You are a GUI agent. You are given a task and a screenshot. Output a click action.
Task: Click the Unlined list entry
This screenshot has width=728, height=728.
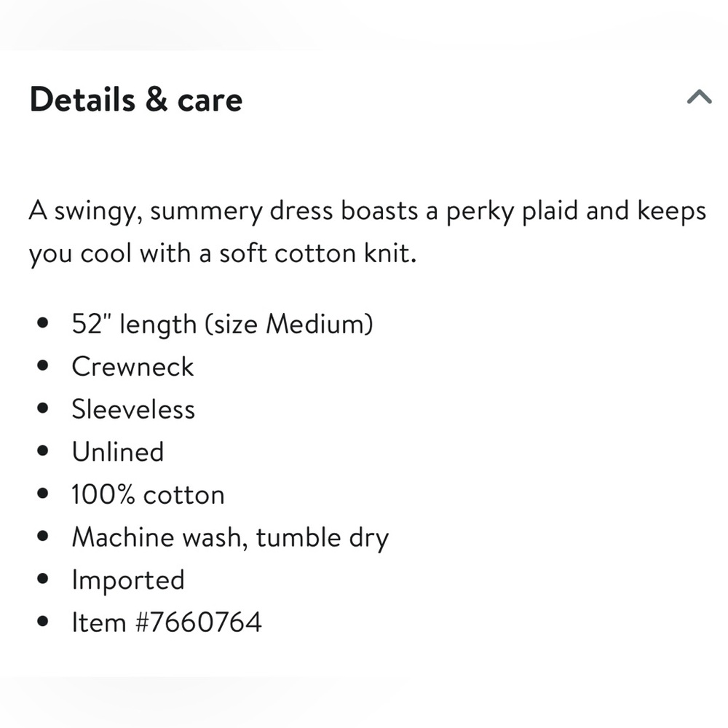[118, 452]
